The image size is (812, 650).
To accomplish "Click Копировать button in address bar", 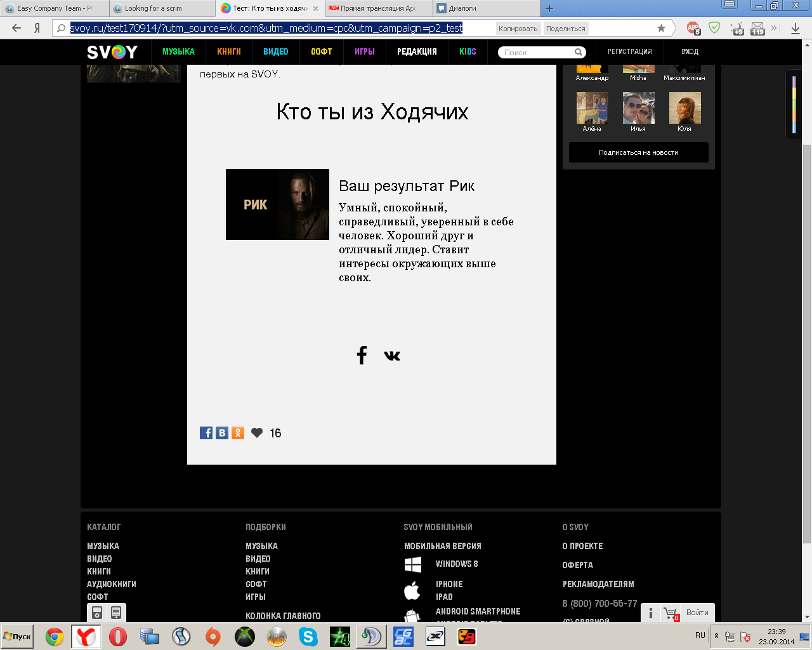I will coord(518,29).
